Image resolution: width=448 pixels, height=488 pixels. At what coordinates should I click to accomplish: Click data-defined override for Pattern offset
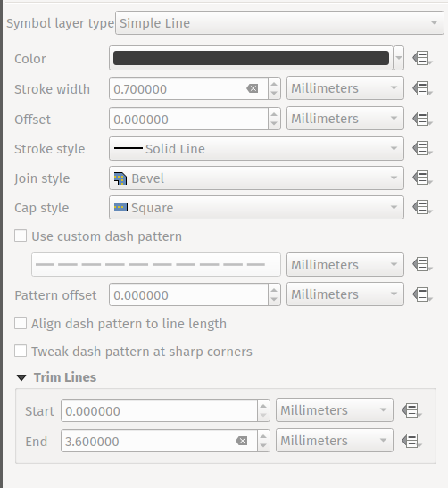click(x=422, y=294)
